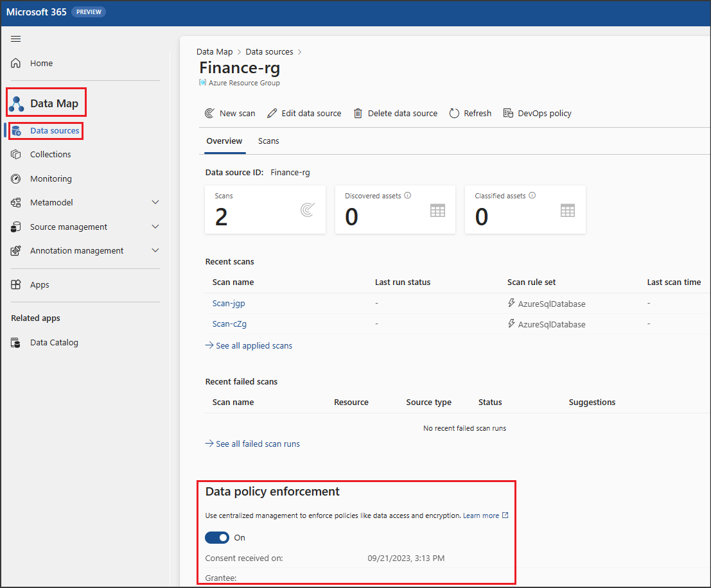Start a New scan
Viewport: 711px width, 588px height.
pyautogui.click(x=230, y=113)
